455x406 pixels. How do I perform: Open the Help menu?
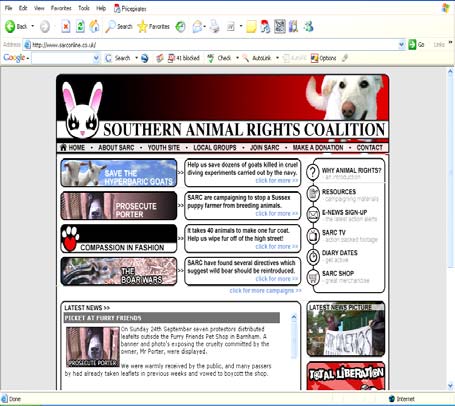[x=101, y=8]
